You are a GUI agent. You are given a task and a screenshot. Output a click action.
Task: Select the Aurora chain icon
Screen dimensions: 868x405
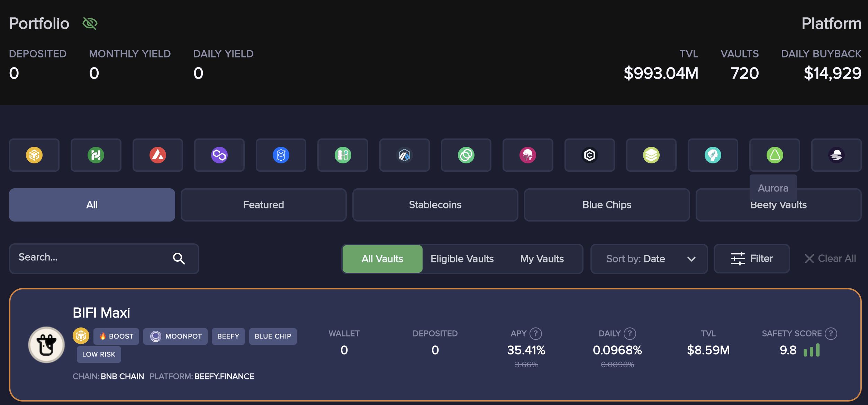point(775,155)
